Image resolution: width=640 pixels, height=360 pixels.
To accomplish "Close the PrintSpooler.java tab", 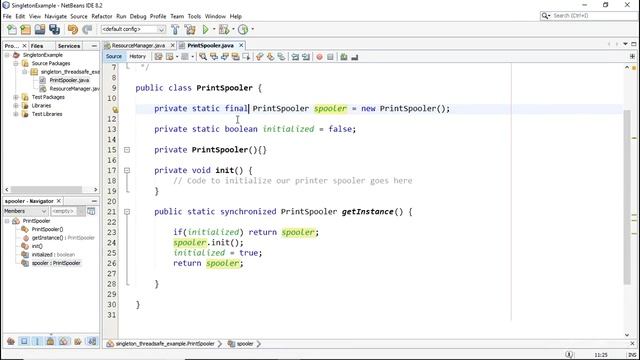I will [x=241, y=45].
